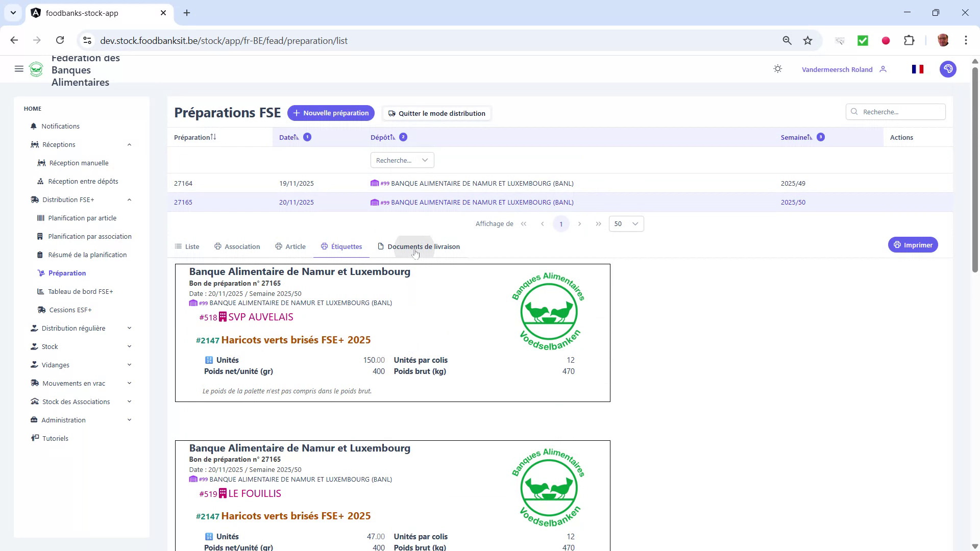Open the sidebar hamburger menu

[19, 69]
